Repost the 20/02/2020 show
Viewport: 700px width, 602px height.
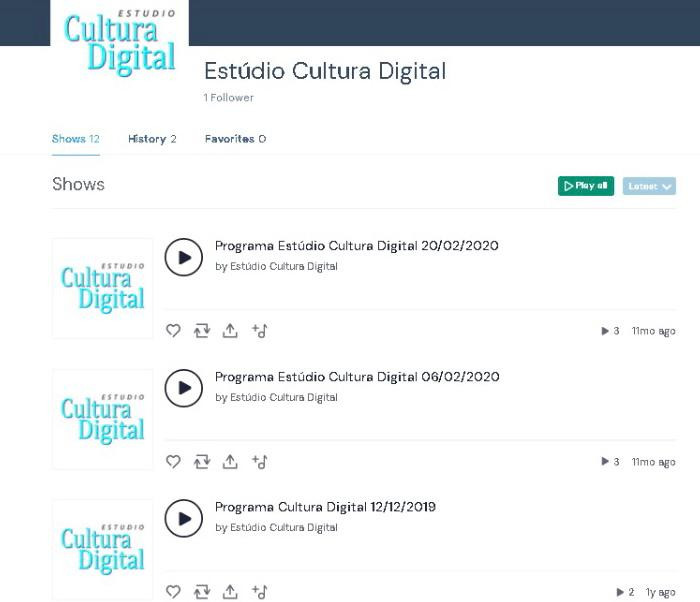pos(202,330)
